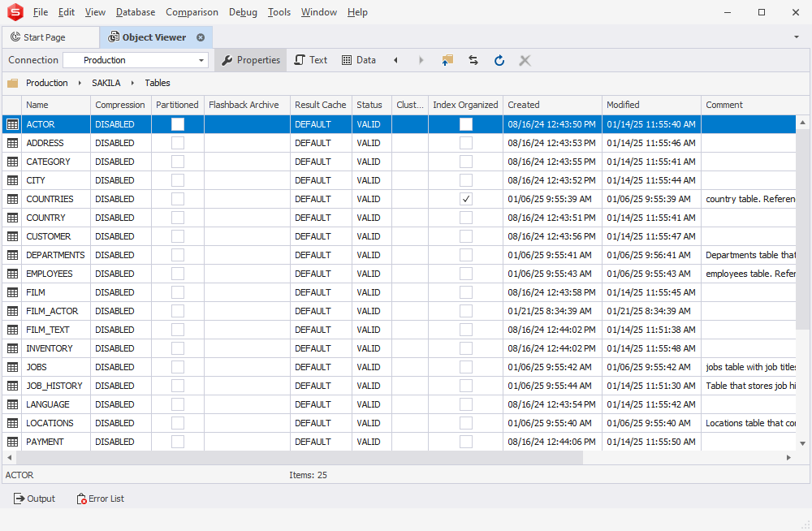The image size is (812, 531).
Task: Click the synchronize arrows icon
Action: (473, 59)
